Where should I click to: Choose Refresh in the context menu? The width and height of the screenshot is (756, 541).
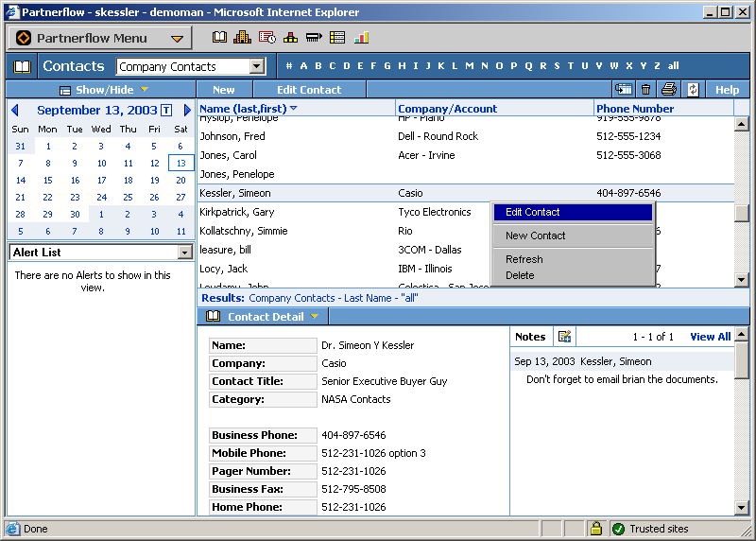[573, 259]
